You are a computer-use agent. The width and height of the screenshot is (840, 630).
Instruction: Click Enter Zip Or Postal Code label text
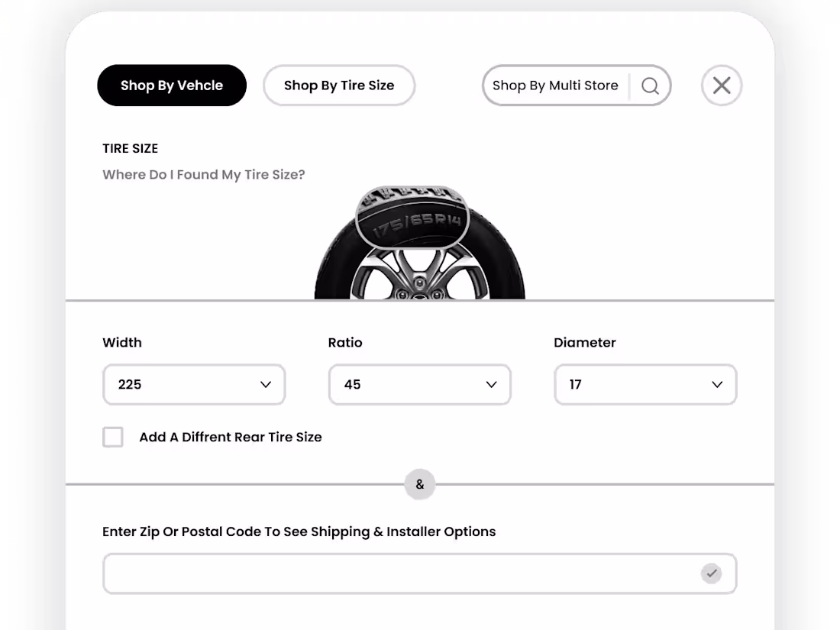299,531
